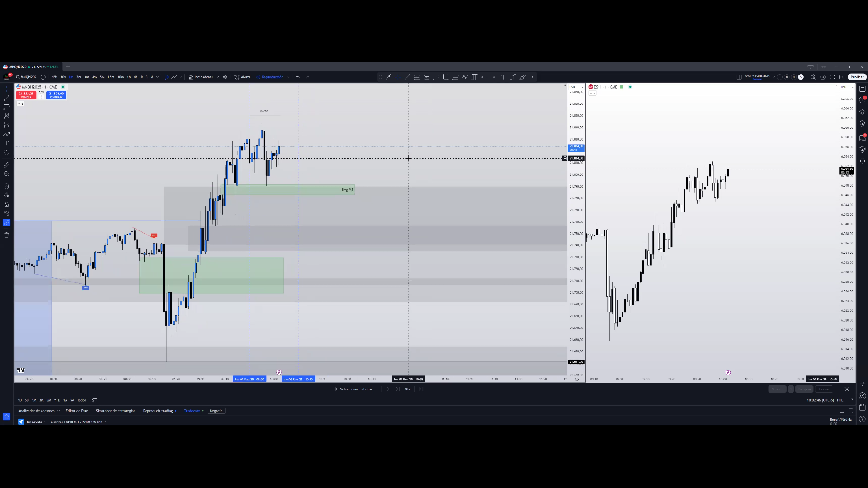The height and width of the screenshot is (488, 868).
Task: Open the Editor de Pine tab
Action: click(76, 411)
